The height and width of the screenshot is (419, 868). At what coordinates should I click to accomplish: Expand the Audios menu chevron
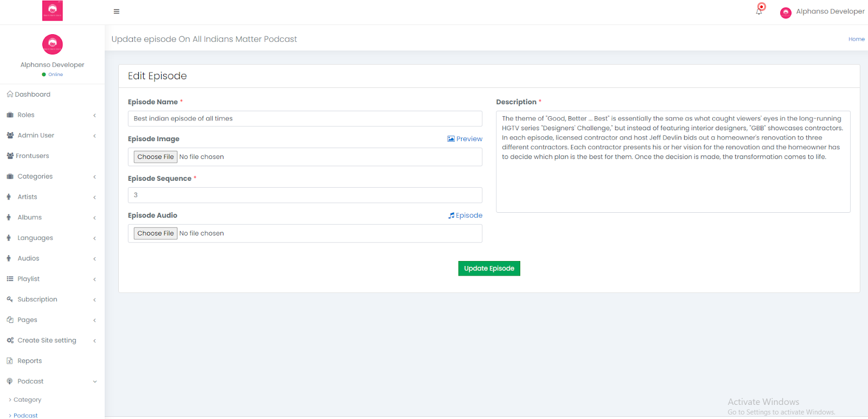pos(94,259)
